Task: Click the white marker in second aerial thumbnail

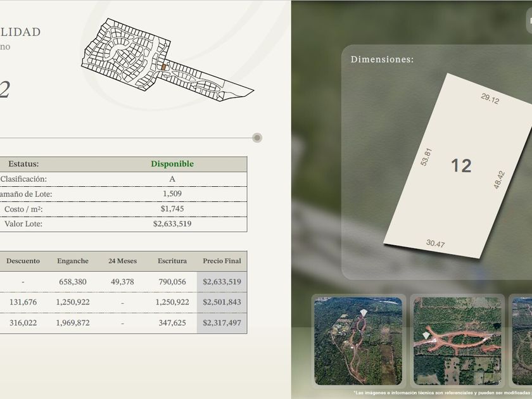Action: [x=426, y=336]
